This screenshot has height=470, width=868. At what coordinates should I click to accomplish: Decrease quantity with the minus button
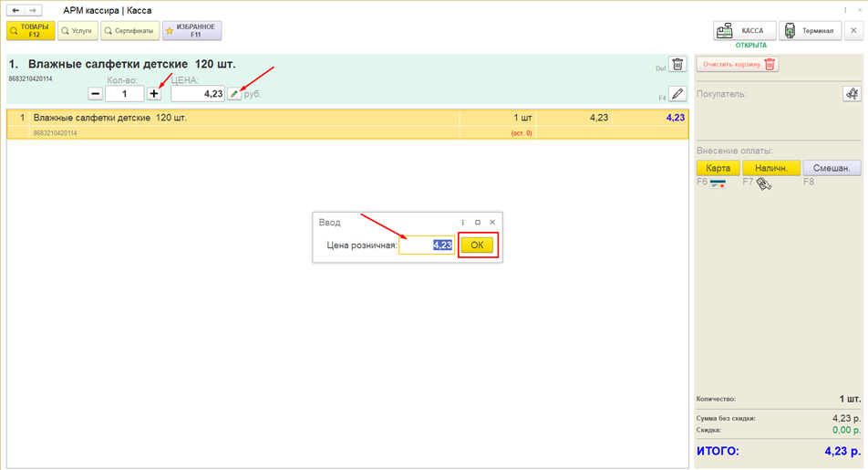coord(95,94)
